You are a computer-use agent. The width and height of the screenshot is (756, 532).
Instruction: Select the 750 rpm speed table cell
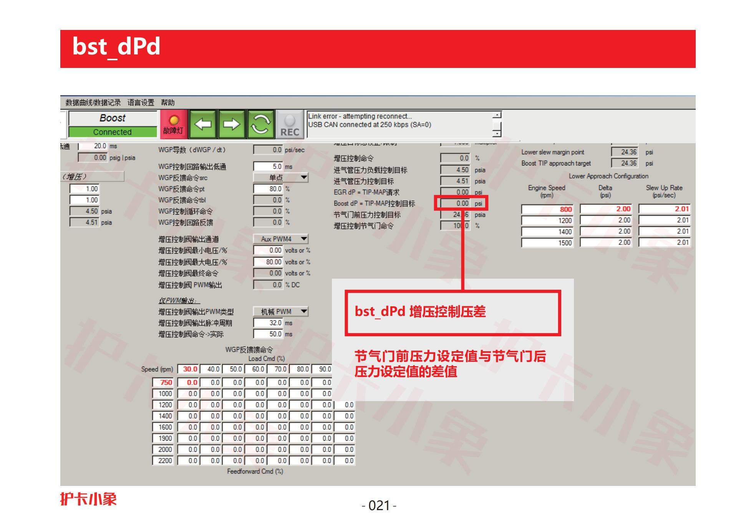[163, 382]
